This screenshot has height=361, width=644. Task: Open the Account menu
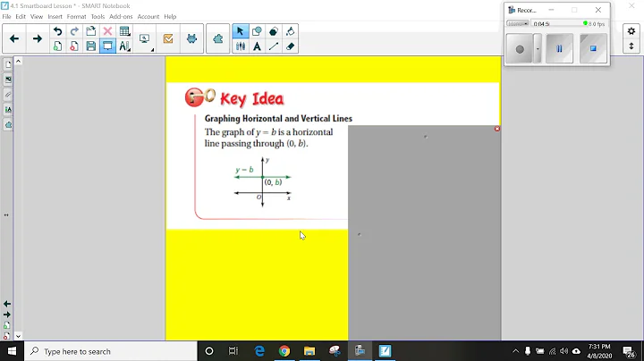pos(148,16)
